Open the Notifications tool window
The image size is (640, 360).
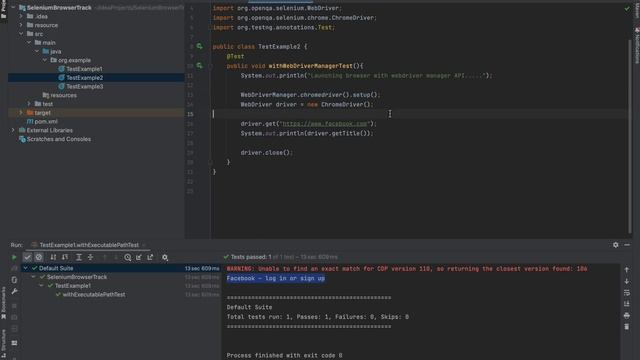click(x=636, y=45)
